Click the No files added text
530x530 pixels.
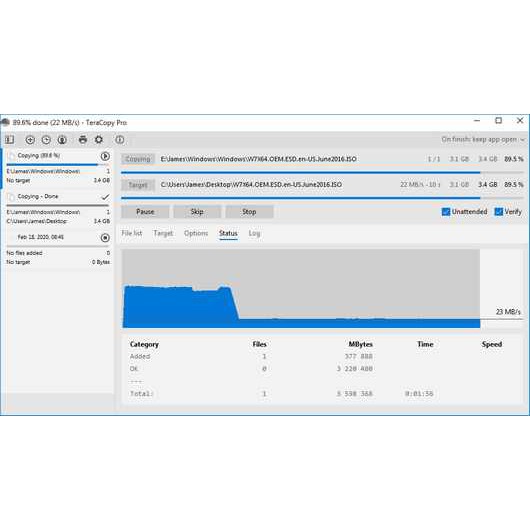pos(24,253)
